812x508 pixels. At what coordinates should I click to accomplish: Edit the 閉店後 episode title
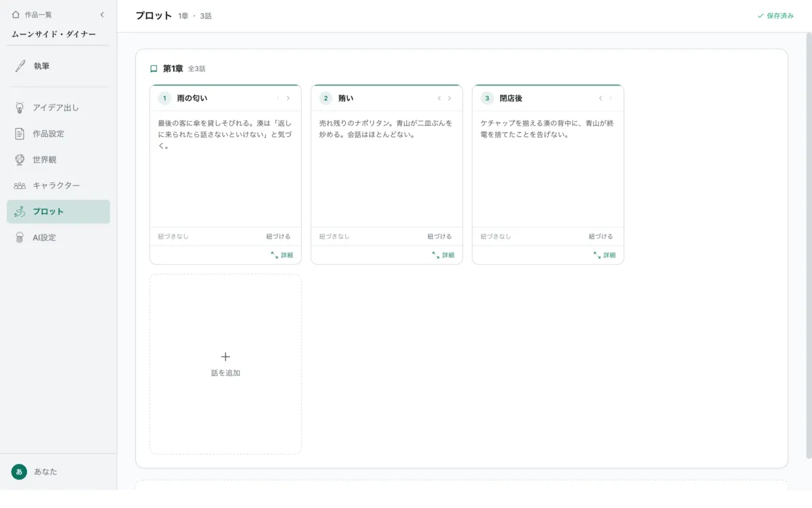(511, 98)
